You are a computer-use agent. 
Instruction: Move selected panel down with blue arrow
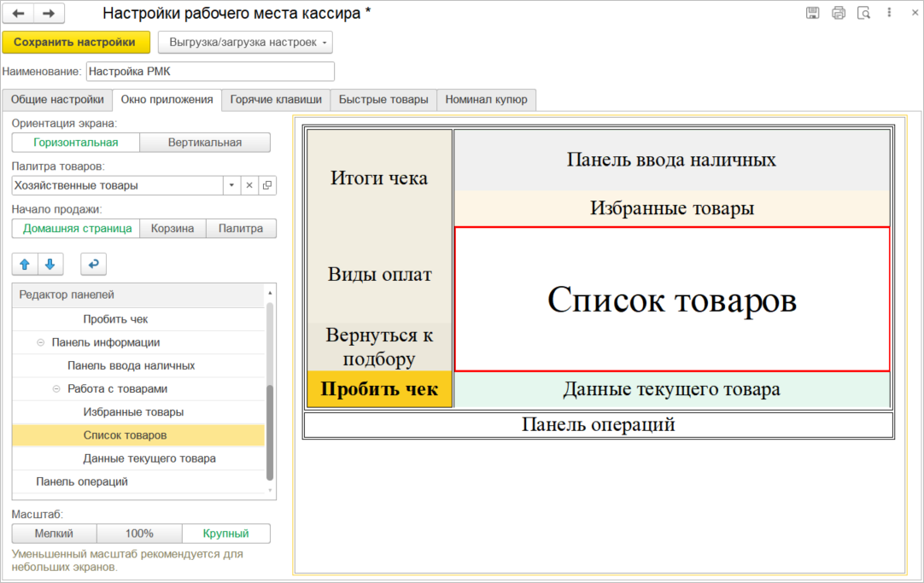coord(50,265)
